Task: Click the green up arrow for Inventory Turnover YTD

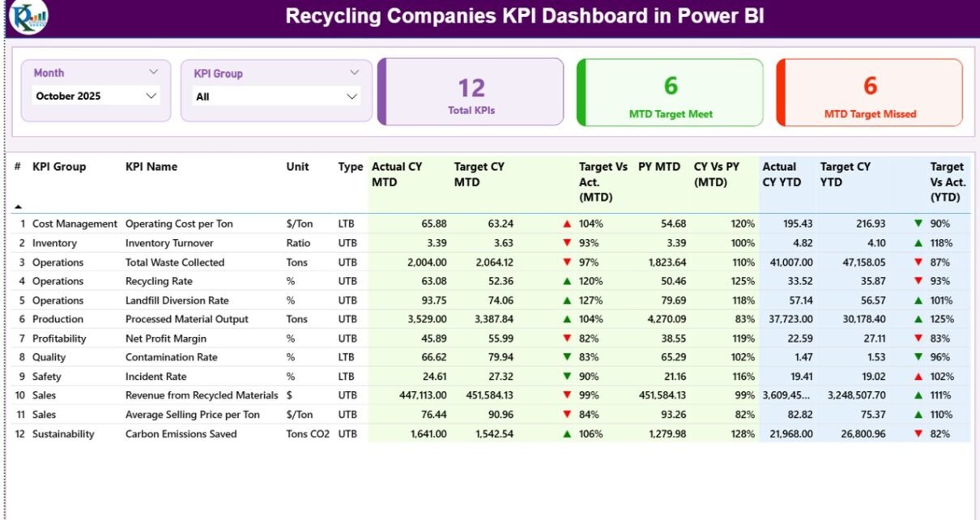Action: click(x=918, y=243)
